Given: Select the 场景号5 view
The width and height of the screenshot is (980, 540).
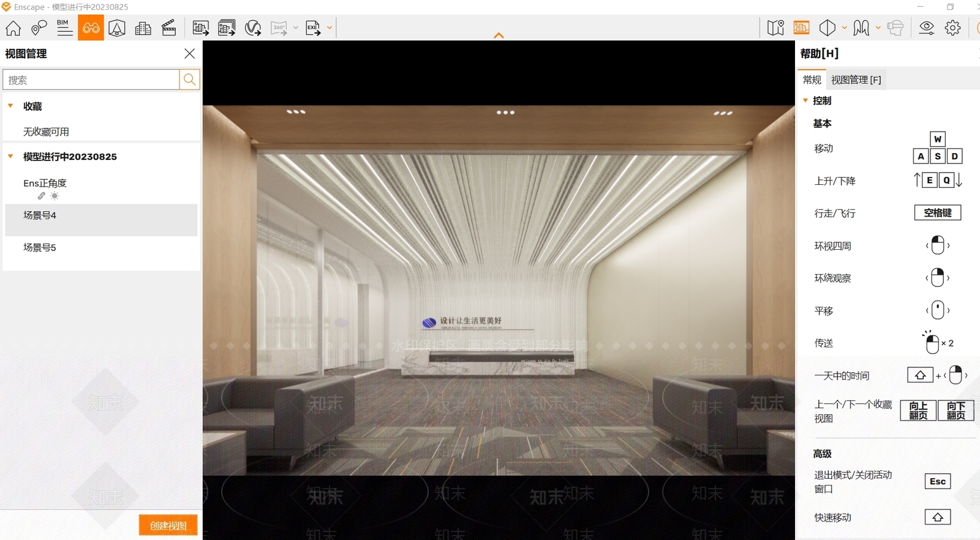Looking at the screenshot, I should [101, 252].
